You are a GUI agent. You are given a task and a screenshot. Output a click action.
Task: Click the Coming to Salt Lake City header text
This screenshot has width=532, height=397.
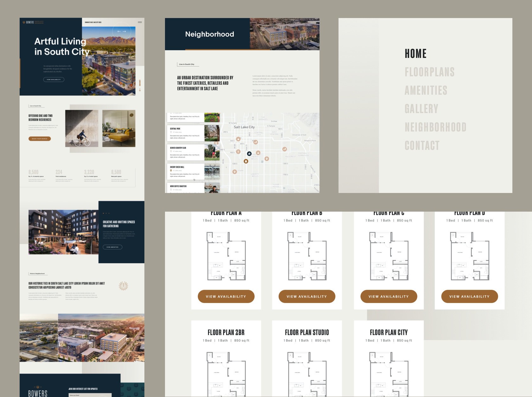coord(93,22)
